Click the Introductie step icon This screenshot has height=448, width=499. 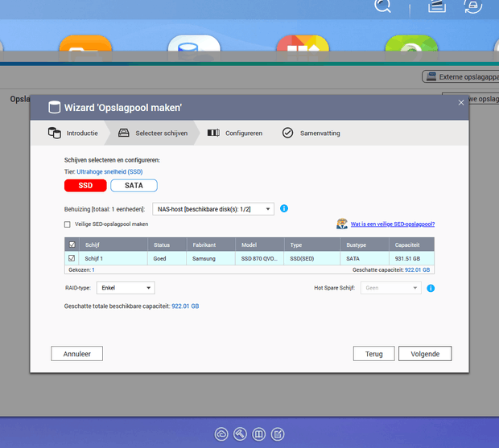(55, 133)
